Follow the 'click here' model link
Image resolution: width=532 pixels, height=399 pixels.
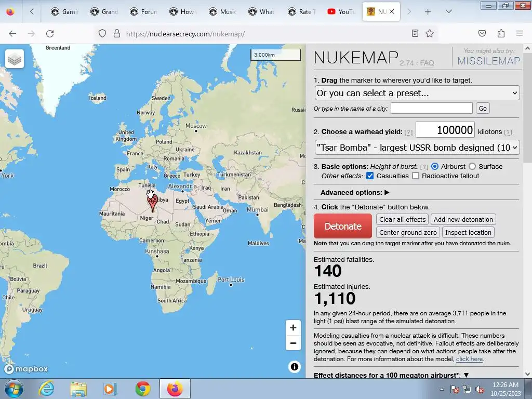click(x=469, y=359)
